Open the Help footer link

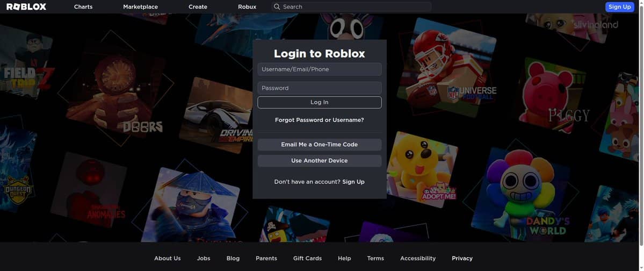[345, 258]
